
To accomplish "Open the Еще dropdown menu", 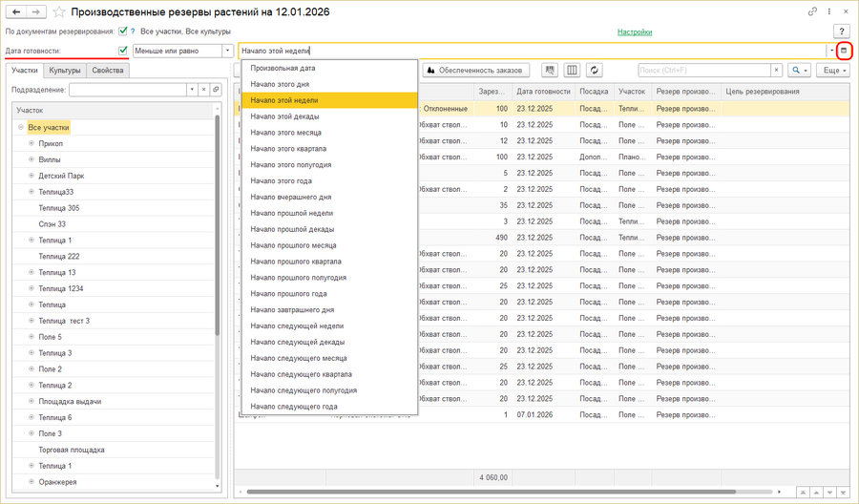I will pyautogui.click(x=833, y=71).
